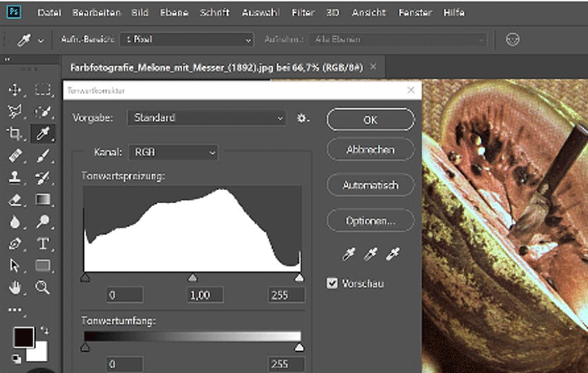The width and height of the screenshot is (588, 373).
Task: Confirm levels with the OK button
Action: coord(371,120)
